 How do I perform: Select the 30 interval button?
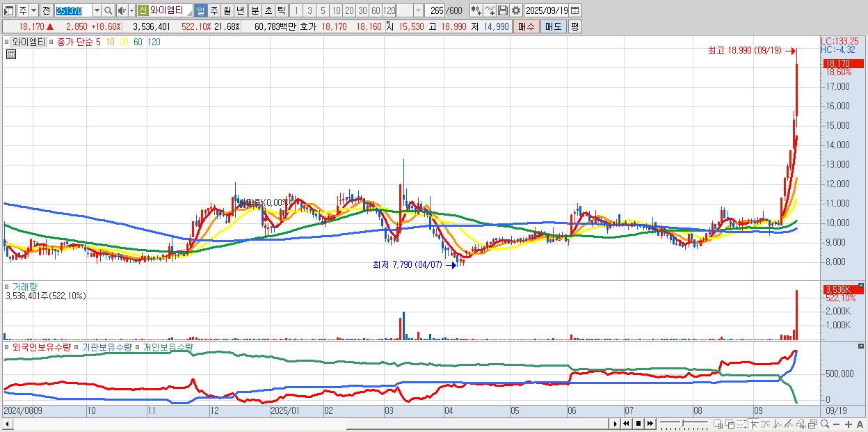[362, 10]
